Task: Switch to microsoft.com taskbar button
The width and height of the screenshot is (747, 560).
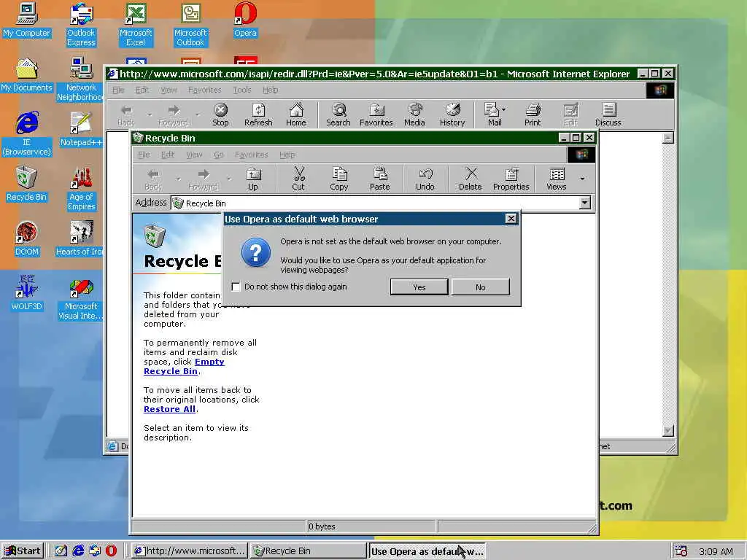Action: 190,551
